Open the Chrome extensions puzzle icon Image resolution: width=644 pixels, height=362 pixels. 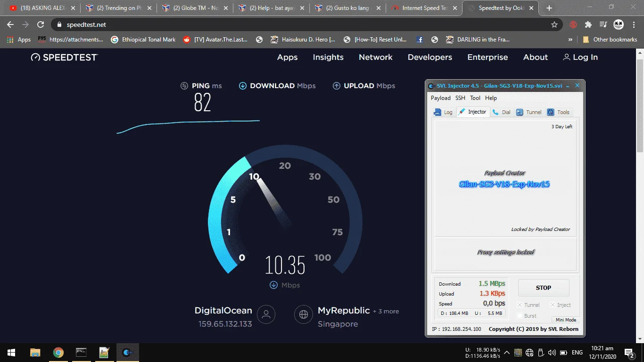coord(588,25)
